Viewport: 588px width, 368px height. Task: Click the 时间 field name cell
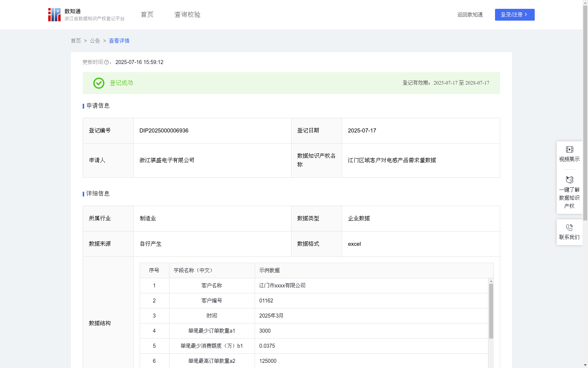click(212, 316)
